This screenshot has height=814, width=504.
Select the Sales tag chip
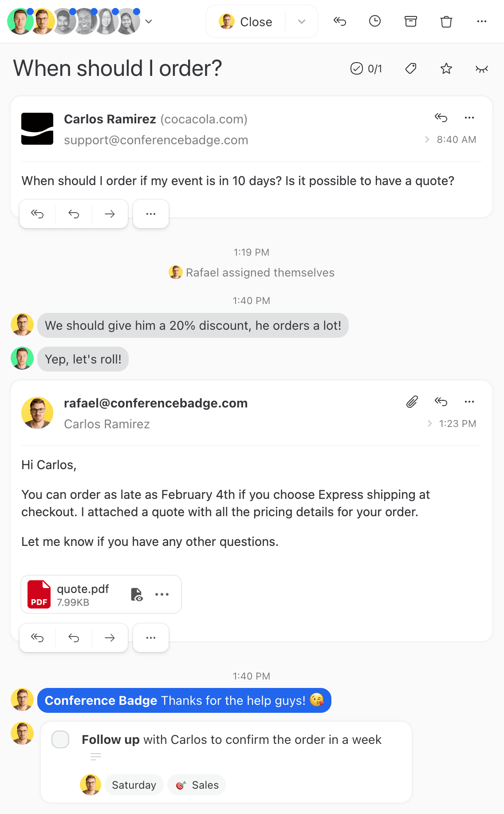tap(197, 785)
